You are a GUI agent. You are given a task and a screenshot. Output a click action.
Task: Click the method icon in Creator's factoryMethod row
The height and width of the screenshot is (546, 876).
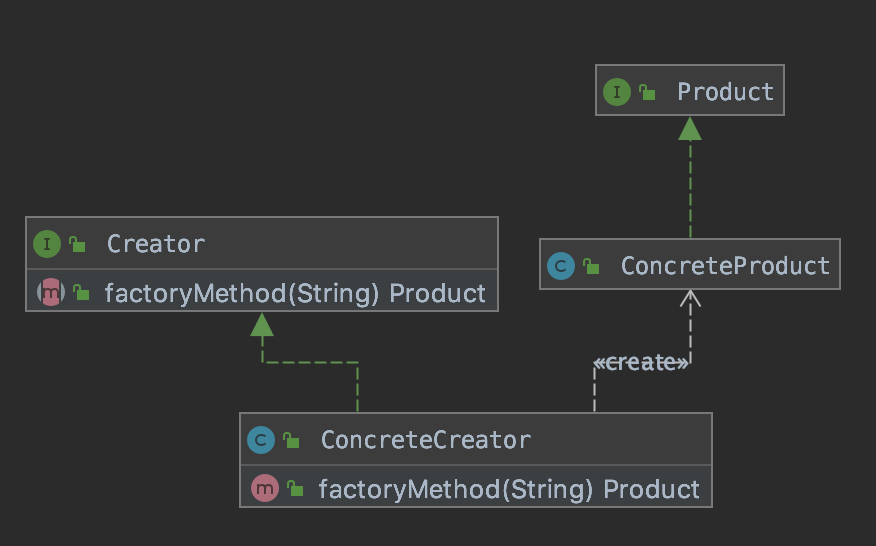(50, 293)
